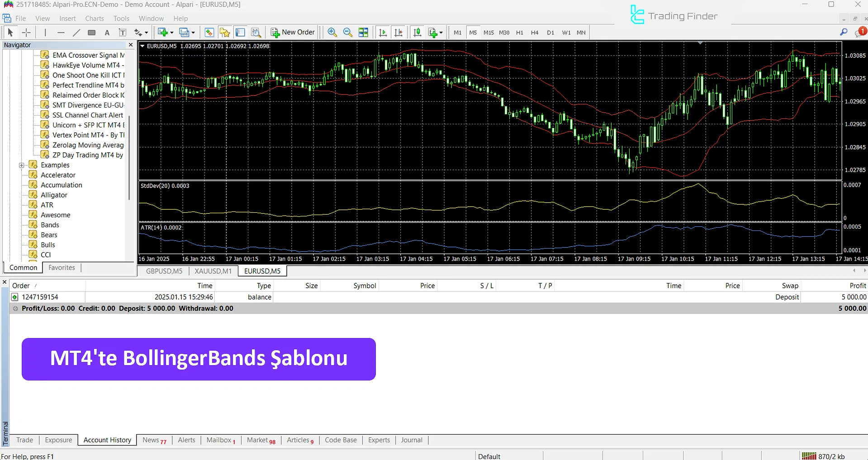Viewport: 868px width, 460px height.
Task: Choose the trendline drawing tool
Action: pyautogui.click(x=76, y=33)
